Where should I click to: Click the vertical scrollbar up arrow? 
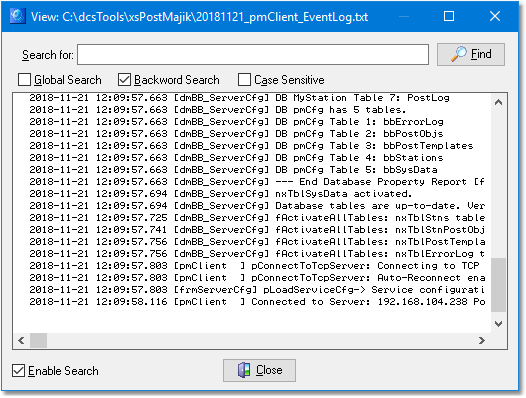[498, 102]
